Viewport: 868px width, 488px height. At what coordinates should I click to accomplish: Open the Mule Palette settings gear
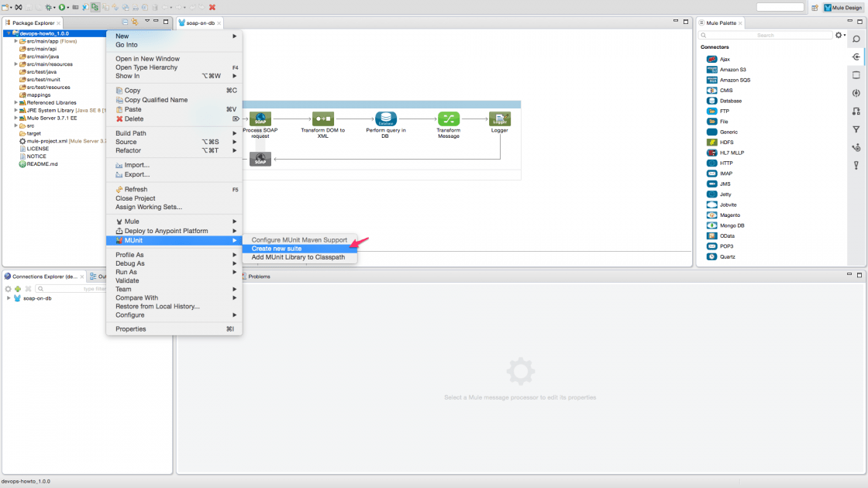(839, 34)
